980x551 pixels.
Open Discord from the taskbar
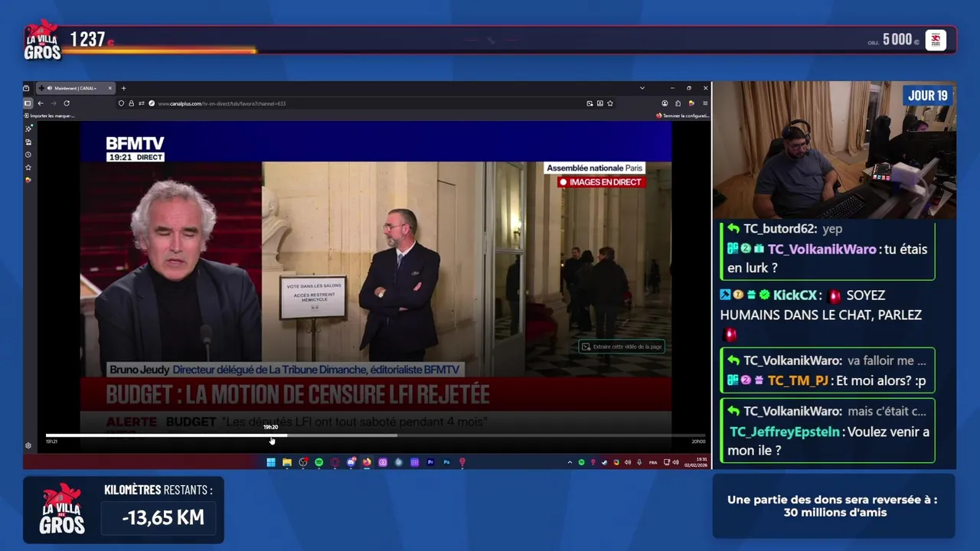(351, 462)
